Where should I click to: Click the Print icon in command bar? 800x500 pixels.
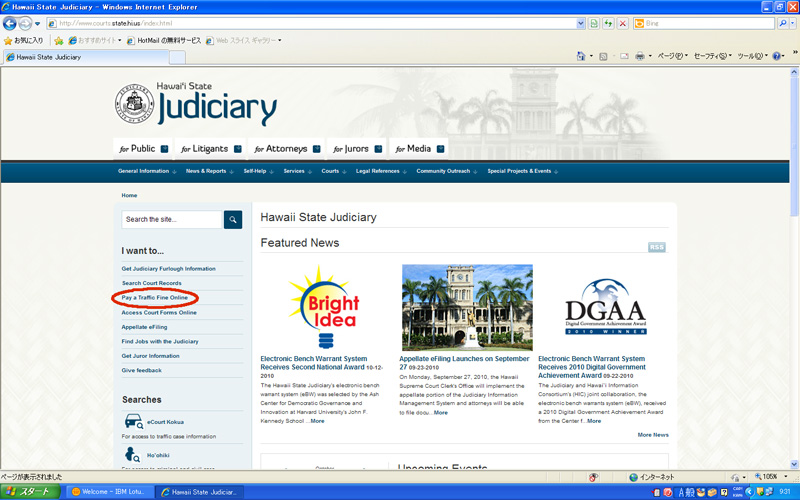pos(639,56)
